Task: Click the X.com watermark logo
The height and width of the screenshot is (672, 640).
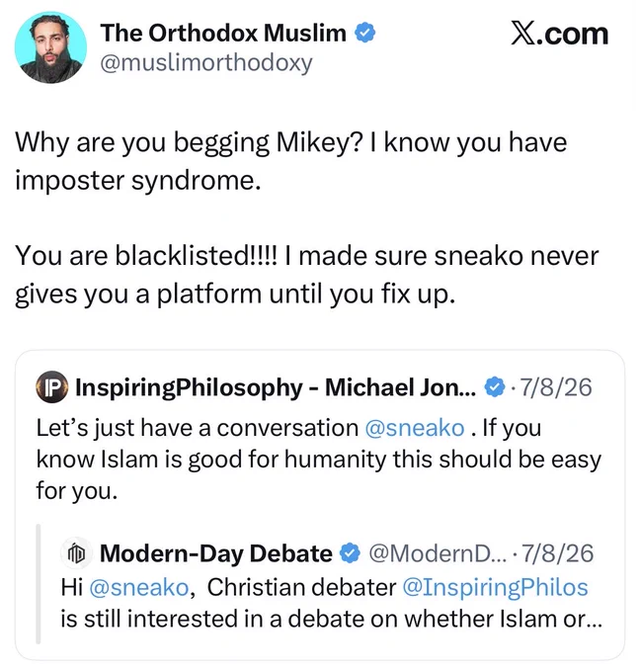Action: [559, 34]
